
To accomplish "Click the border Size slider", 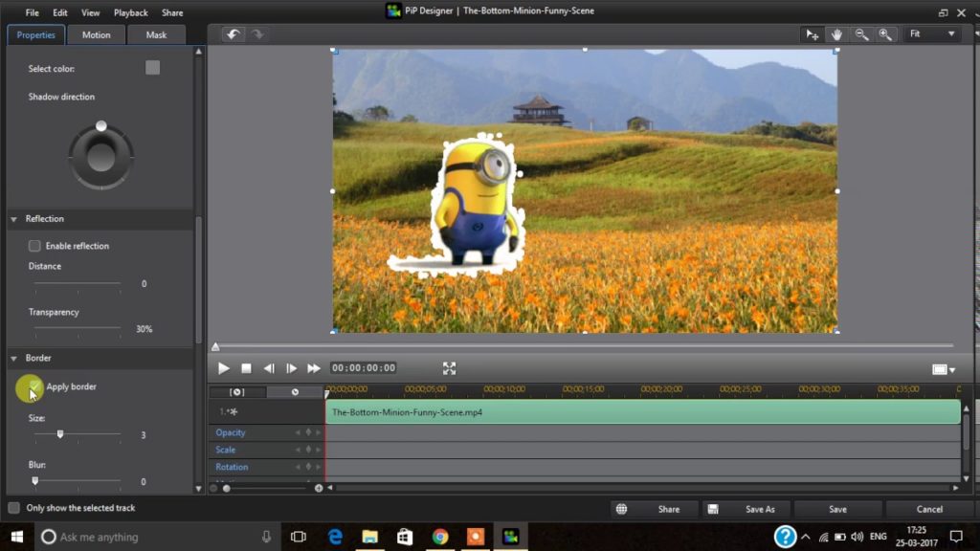I will (78, 434).
